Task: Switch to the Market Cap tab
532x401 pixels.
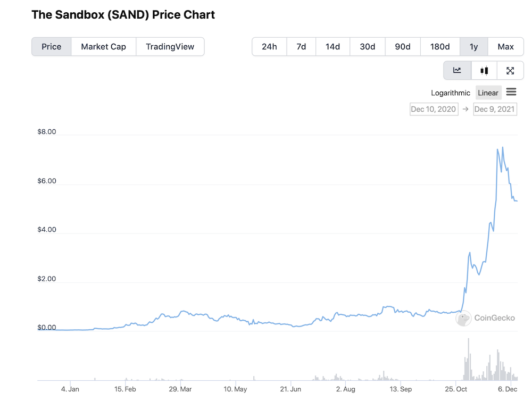Action: (x=104, y=46)
